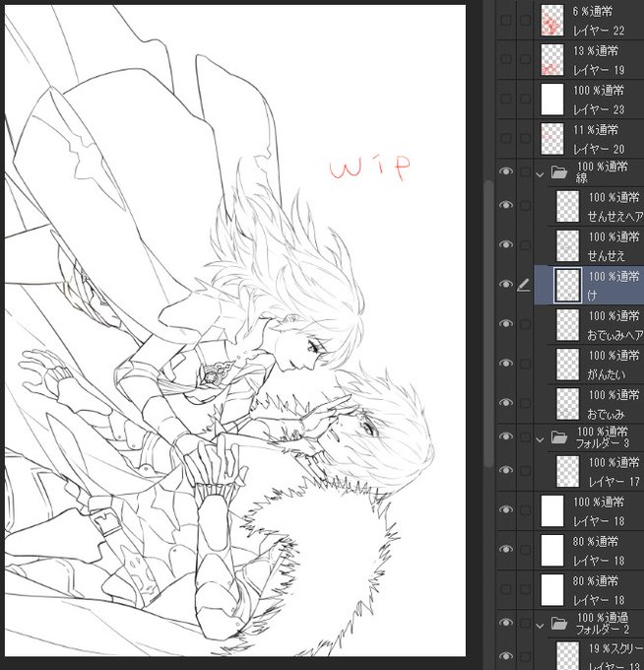
Task: Collapse the フォルダー 2 layer folder
Action: click(x=540, y=626)
